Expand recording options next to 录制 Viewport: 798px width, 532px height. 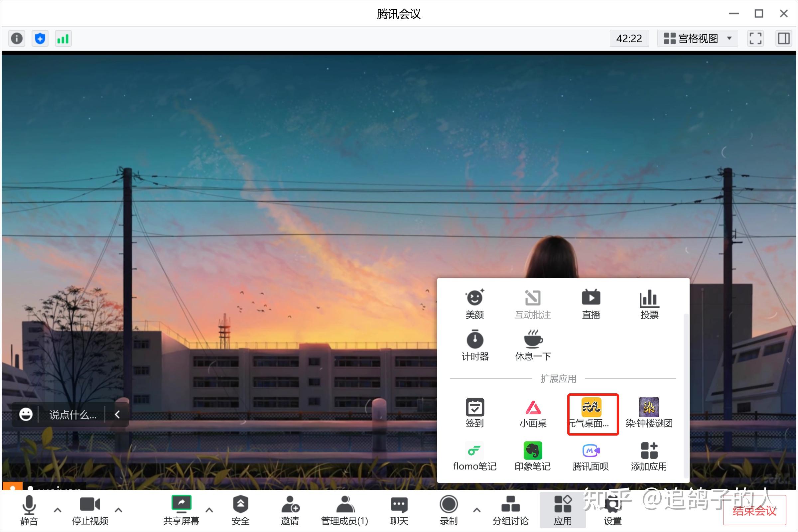coord(477,510)
